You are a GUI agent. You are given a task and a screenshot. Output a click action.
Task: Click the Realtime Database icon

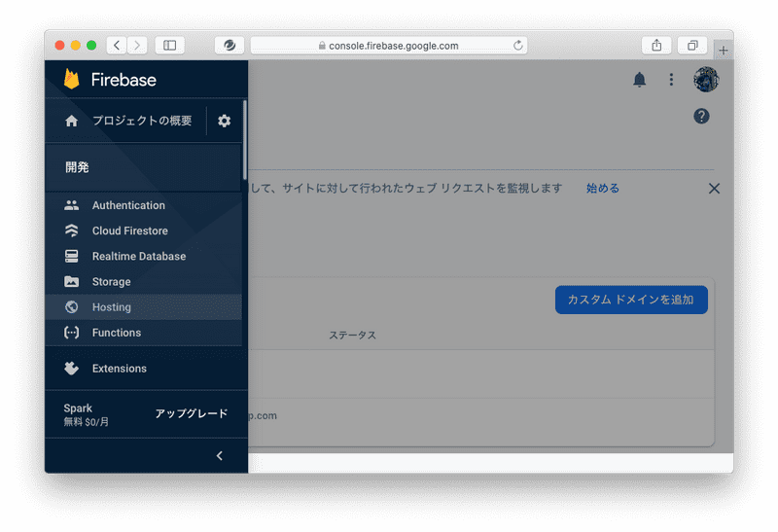[x=71, y=256]
